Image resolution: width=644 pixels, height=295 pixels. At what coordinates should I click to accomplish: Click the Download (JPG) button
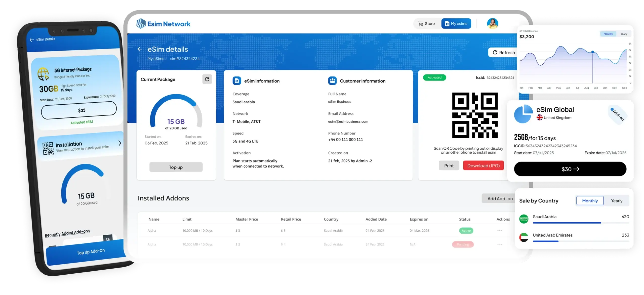483,165
